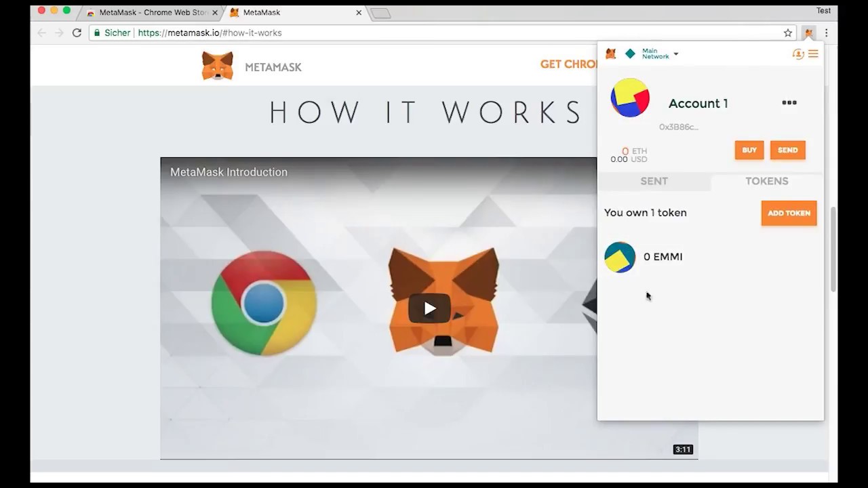
Task: Click the Chrome logo in video thumbnail
Action: tap(264, 303)
